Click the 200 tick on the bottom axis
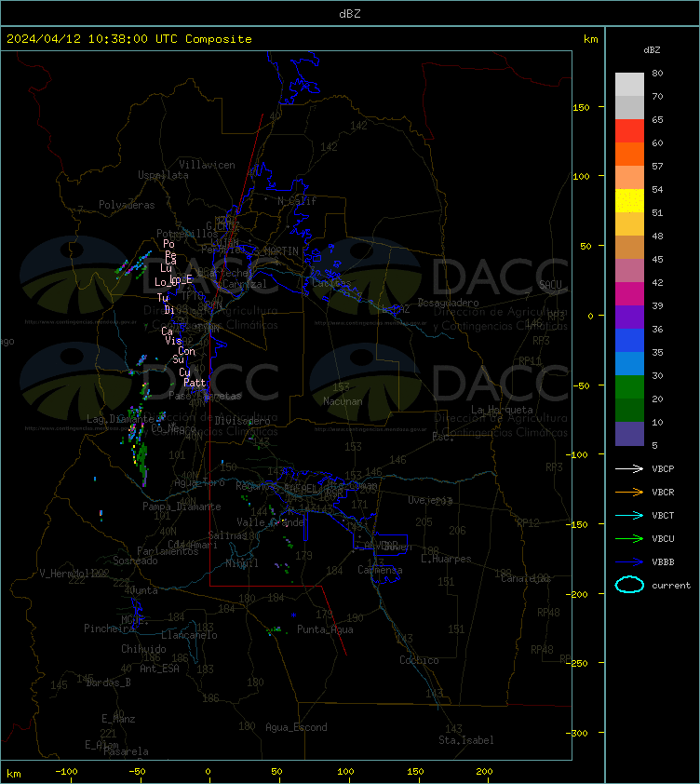The width and height of the screenshot is (700, 784). click(484, 771)
